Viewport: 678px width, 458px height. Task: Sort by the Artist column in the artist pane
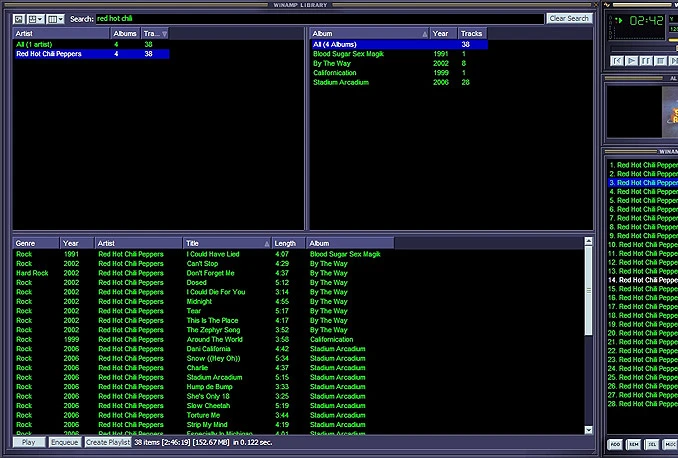pyautogui.click(x=61, y=33)
